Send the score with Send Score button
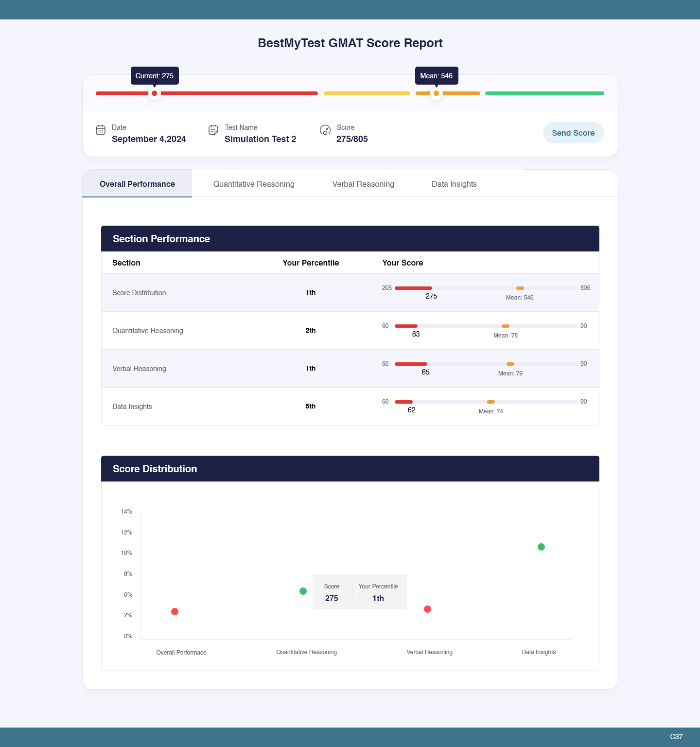The width and height of the screenshot is (700, 747). (x=573, y=133)
